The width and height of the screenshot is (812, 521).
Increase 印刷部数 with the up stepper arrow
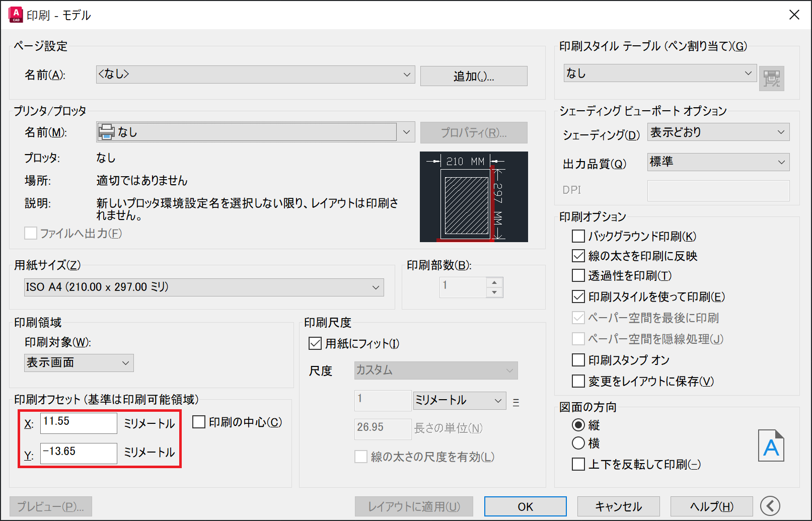point(495,282)
